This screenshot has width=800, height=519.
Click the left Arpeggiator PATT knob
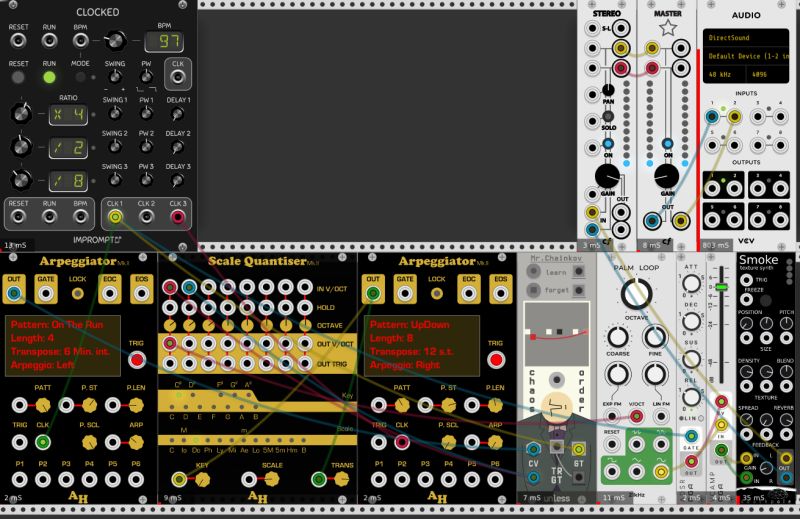[x=43, y=406]
